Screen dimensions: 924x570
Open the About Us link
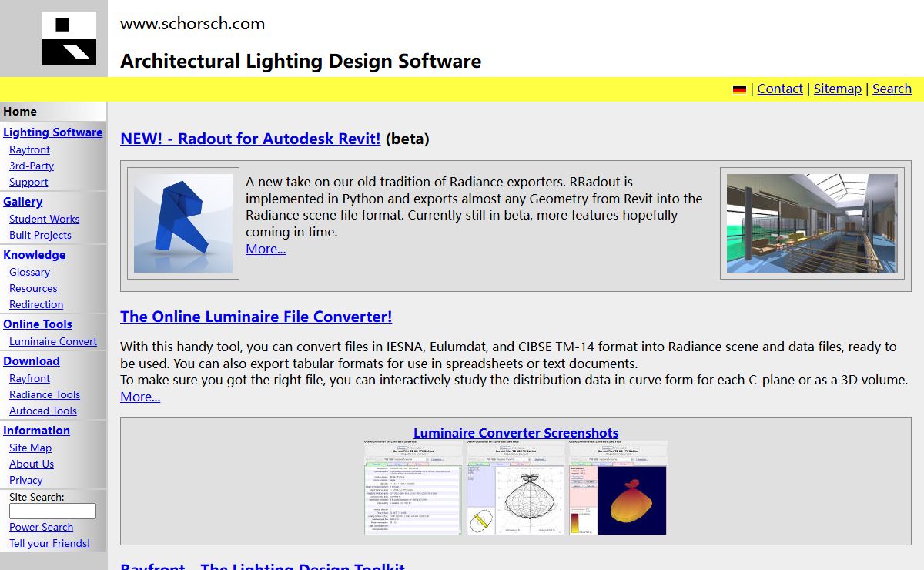coord(32,464)
